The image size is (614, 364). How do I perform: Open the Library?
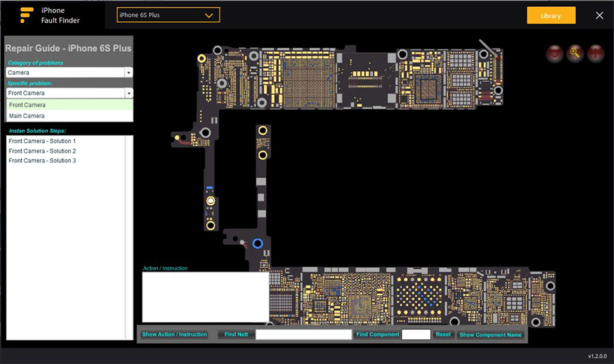[551, 16]
